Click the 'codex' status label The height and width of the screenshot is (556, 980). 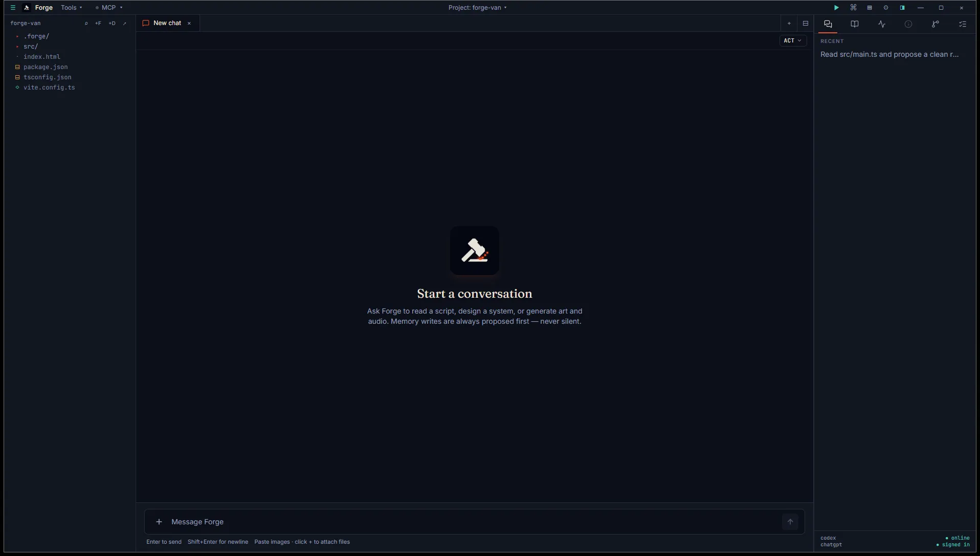[x=828, y=538]
